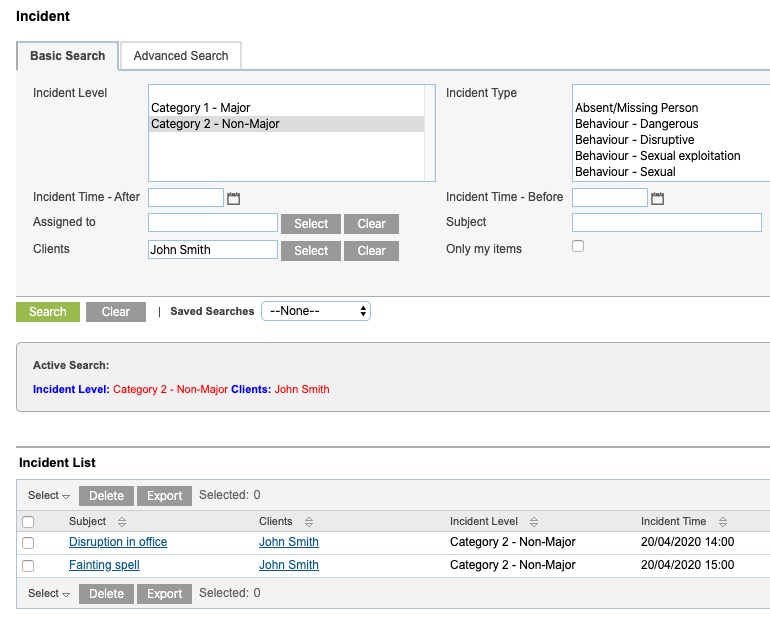Pick Behaviour - Sexual incident type
The image size is (770, 617).
point(625,172)
